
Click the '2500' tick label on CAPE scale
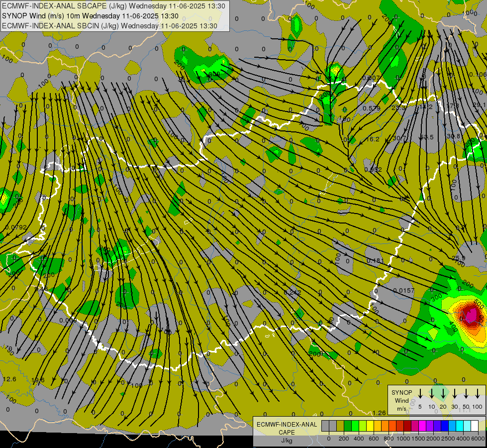pyautogui.click(x=448, y=439)
